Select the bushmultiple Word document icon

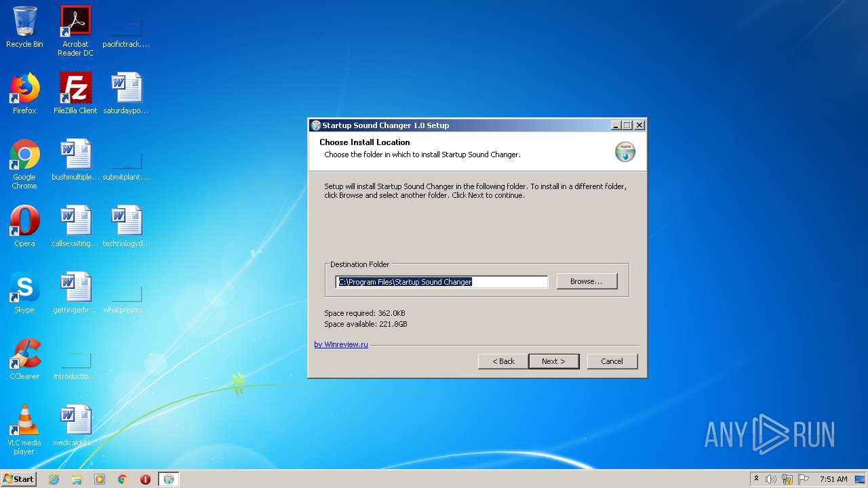[x=75, y=160]
